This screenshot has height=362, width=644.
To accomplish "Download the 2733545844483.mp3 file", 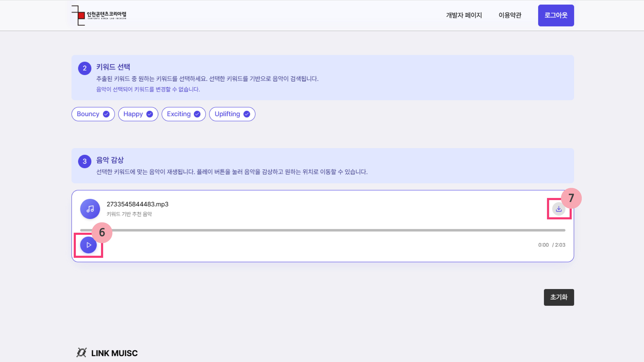I will 559,209.
